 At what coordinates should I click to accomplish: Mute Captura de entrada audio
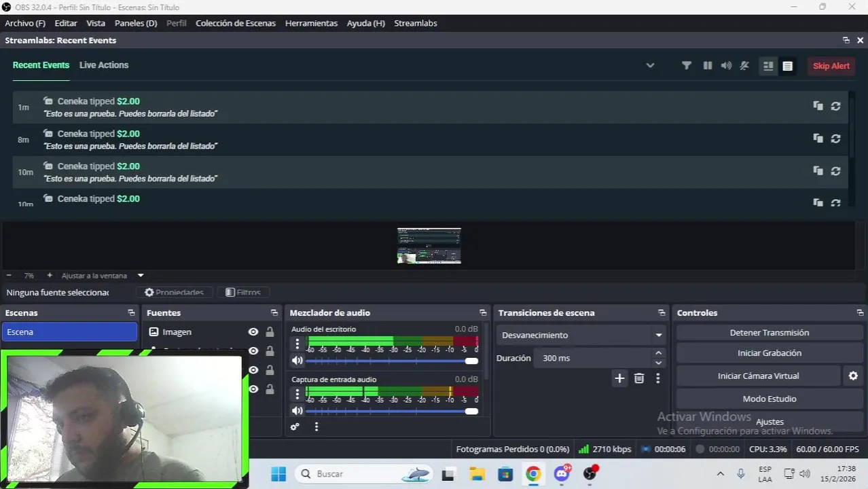pos(297,411)
